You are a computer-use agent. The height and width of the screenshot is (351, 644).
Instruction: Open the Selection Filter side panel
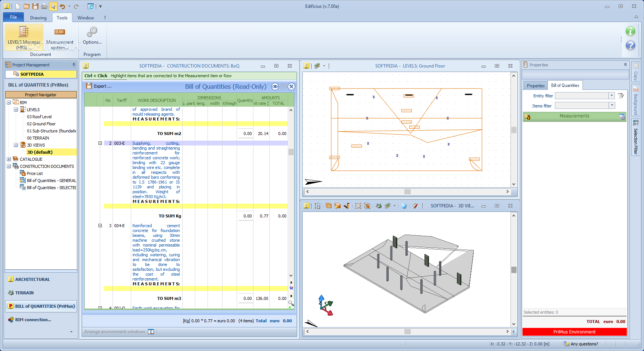[636, 137]
